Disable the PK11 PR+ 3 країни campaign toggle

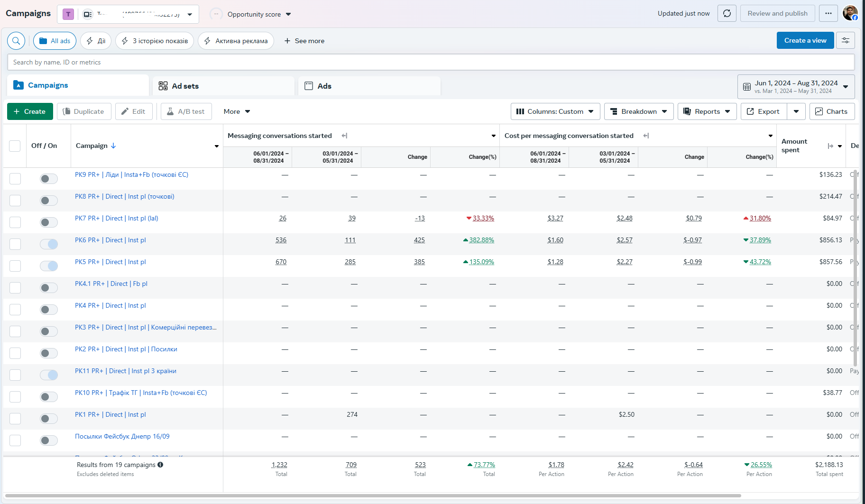point(49,375)
